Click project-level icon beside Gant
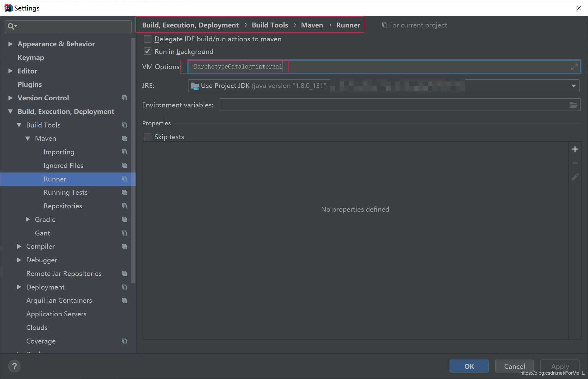 (125, 233)
